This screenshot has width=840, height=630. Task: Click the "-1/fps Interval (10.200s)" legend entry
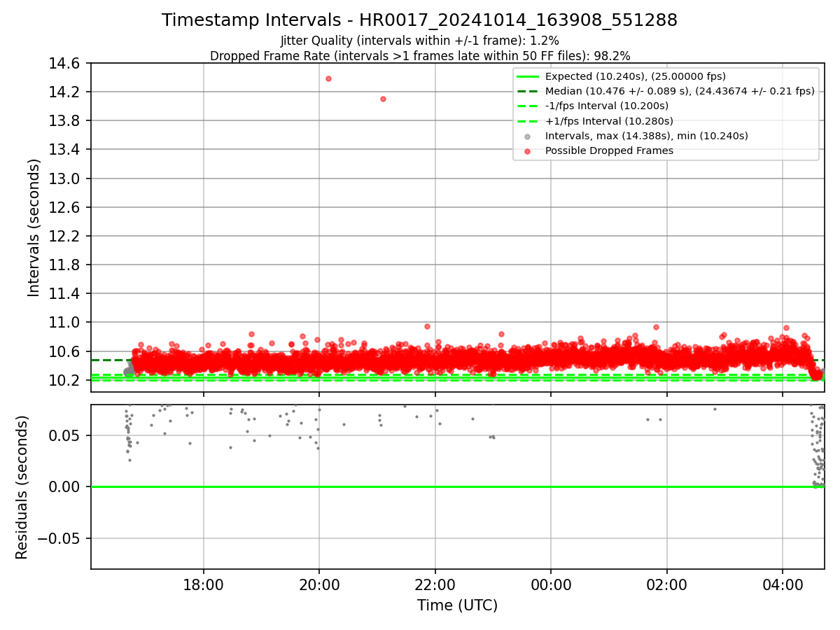(606, 106)
